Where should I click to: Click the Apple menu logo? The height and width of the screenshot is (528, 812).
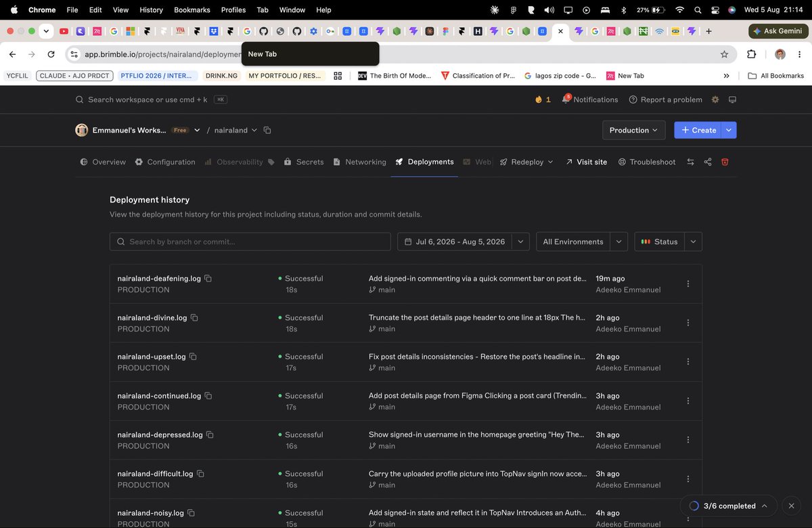coord(14,10)
